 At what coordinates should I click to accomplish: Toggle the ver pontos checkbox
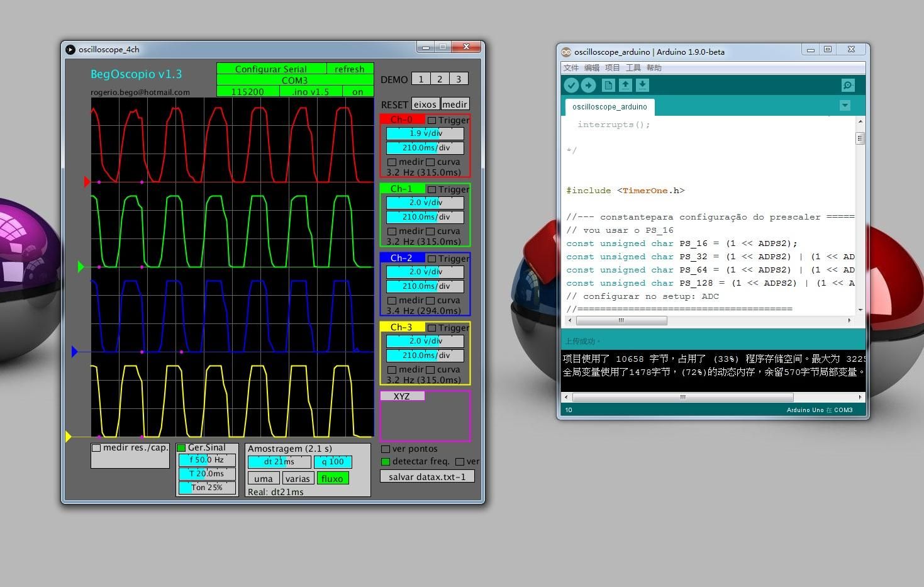tap(384, 449)
